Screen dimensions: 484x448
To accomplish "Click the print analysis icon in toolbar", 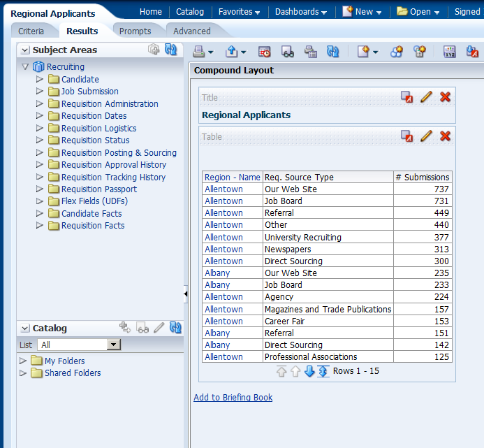I will click(x=198, y=51).
